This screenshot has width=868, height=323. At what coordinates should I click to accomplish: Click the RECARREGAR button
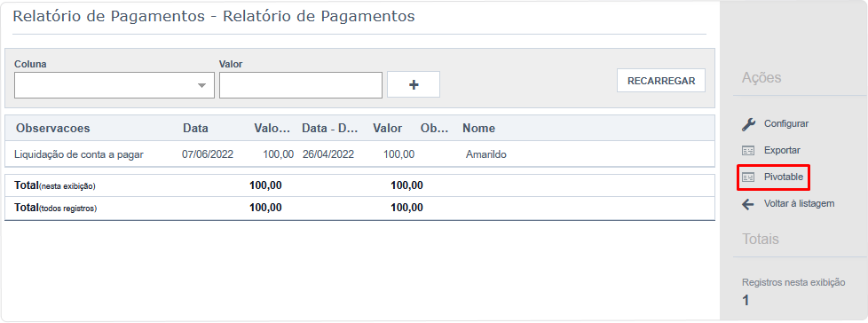click(x=661, y=81)
